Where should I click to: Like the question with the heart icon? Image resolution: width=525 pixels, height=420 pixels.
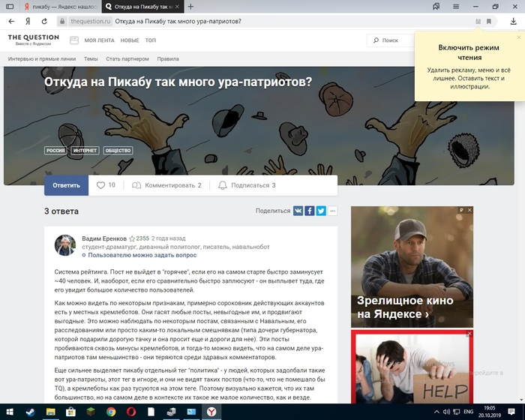[x=101, y=185]
